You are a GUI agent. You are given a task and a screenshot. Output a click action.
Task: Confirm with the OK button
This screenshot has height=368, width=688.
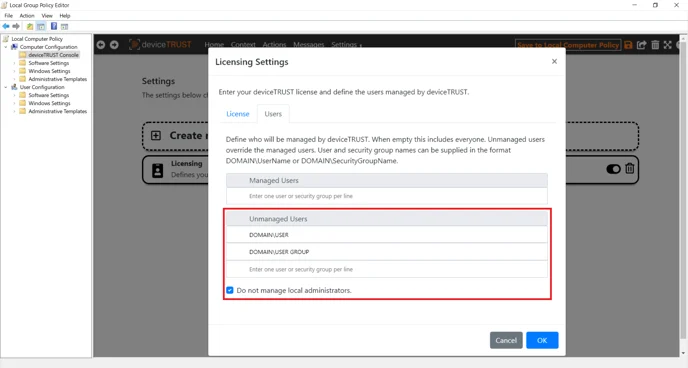click(x=542, y=340)
